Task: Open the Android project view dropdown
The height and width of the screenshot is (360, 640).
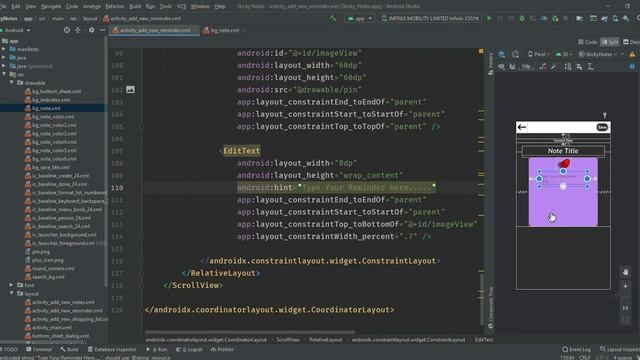Action: click(16, 30)
